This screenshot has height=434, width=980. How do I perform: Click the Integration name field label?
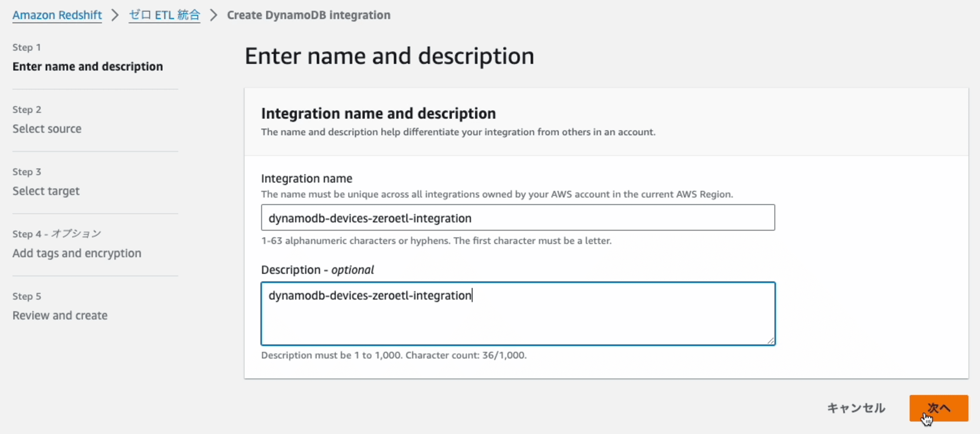click(307, 179)
